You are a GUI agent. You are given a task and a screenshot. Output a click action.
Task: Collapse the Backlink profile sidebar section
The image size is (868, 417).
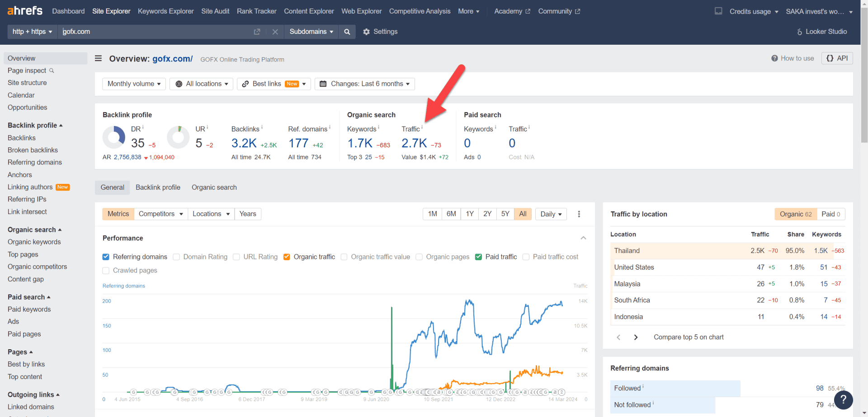(35, 125)
